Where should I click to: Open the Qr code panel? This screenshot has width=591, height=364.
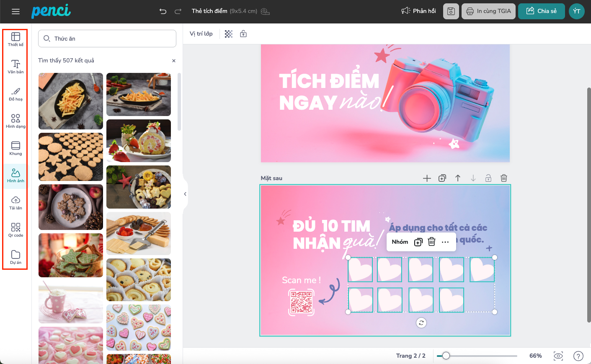coord(15,230)
